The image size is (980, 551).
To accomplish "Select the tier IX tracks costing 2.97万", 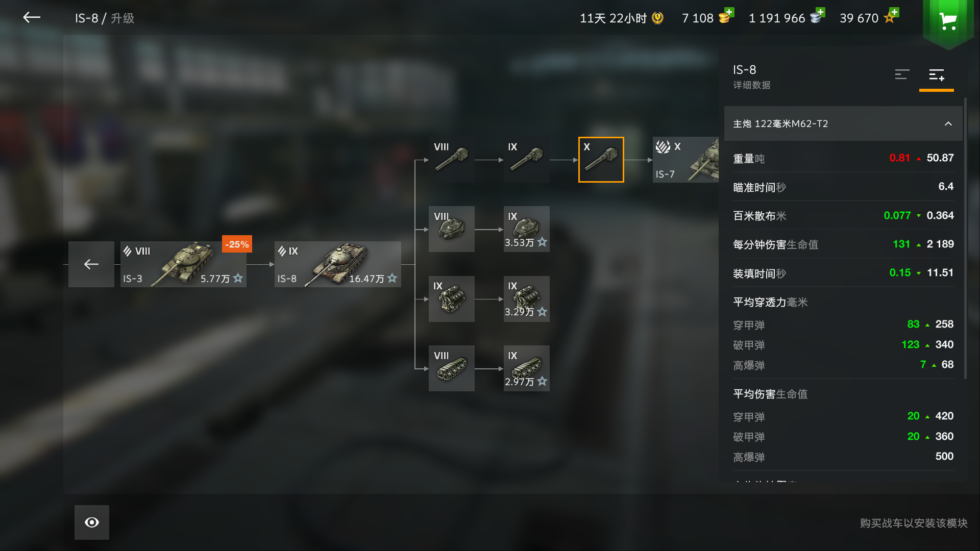I will (526, 368).
